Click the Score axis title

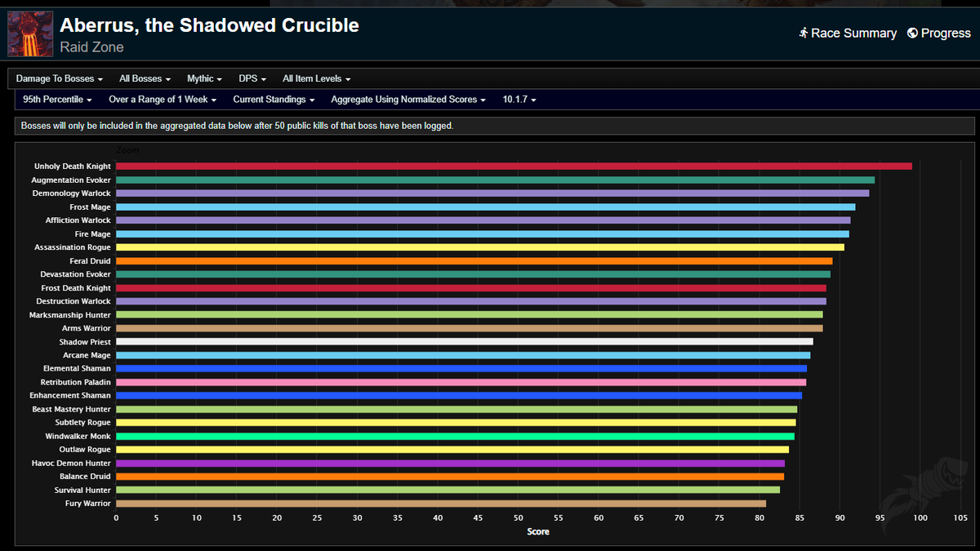[538, 532]
